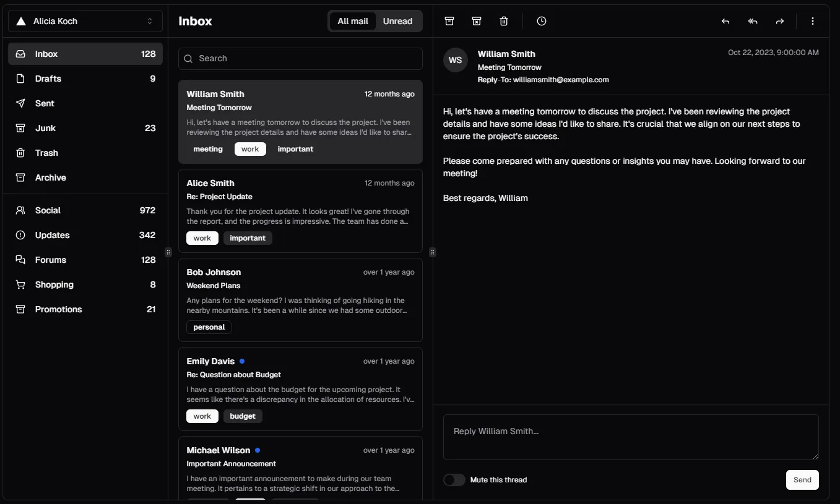The image size is (840, 504).
Task: Enable the Mute this thread toggle
Action: click(454, 479)
